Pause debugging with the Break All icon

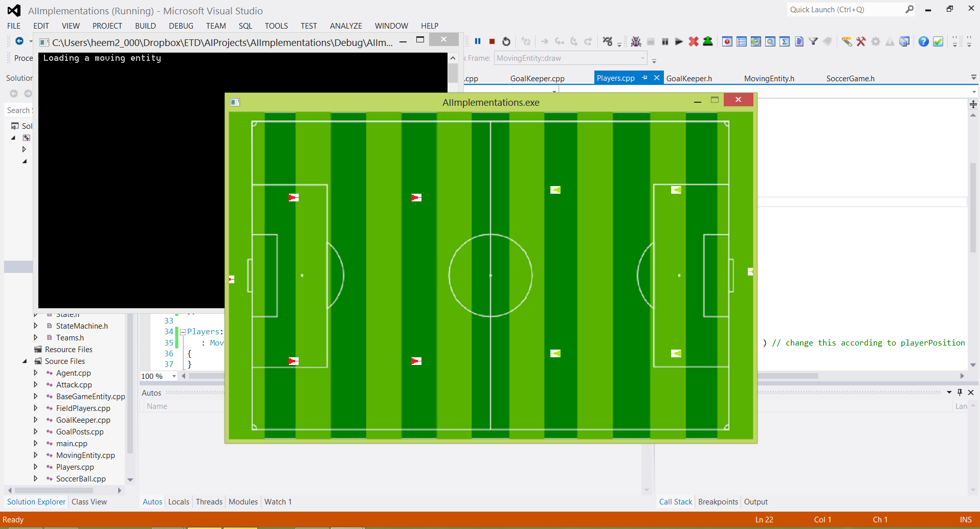478,41
